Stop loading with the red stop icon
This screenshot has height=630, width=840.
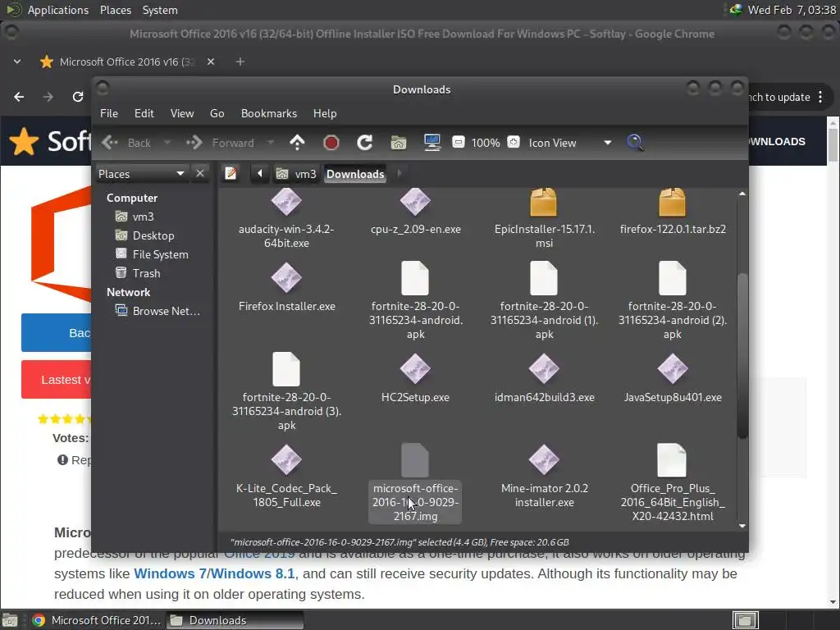point(331,143)
